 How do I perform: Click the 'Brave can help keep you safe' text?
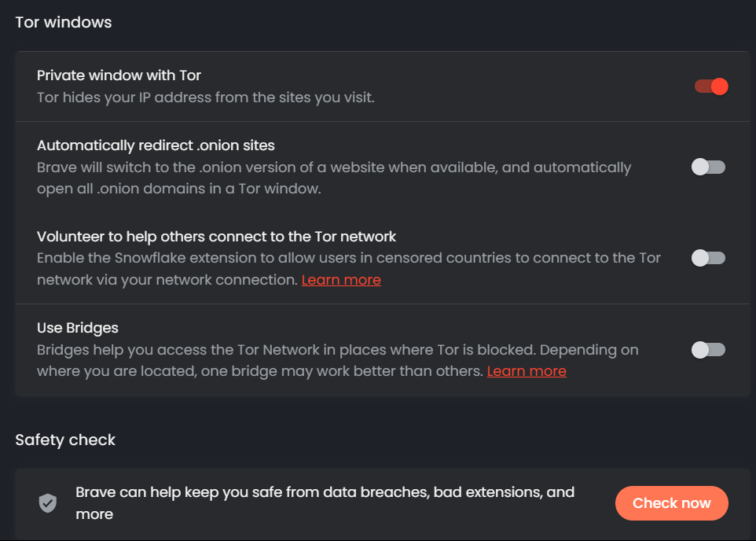pos(325,492)
